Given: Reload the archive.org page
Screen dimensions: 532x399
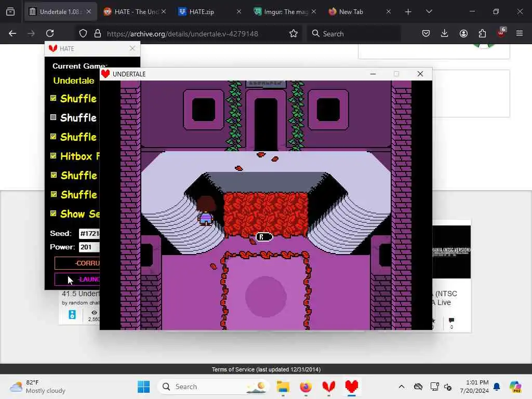Looking at the screenshot, I should point(50,33).
